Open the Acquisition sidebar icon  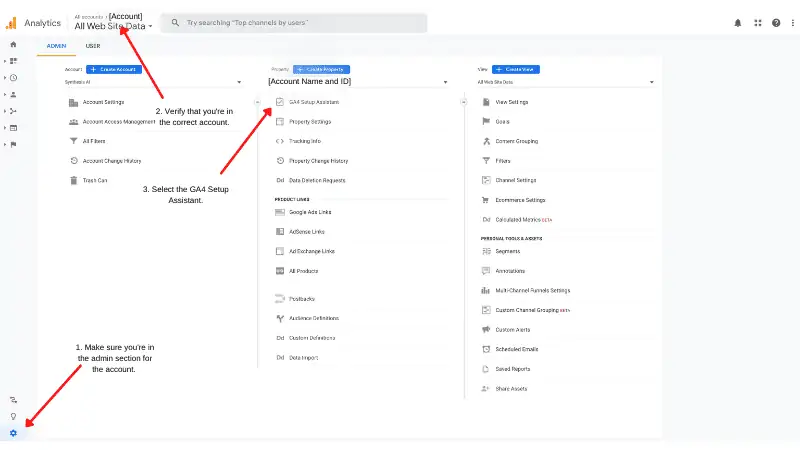coord(13,111)
